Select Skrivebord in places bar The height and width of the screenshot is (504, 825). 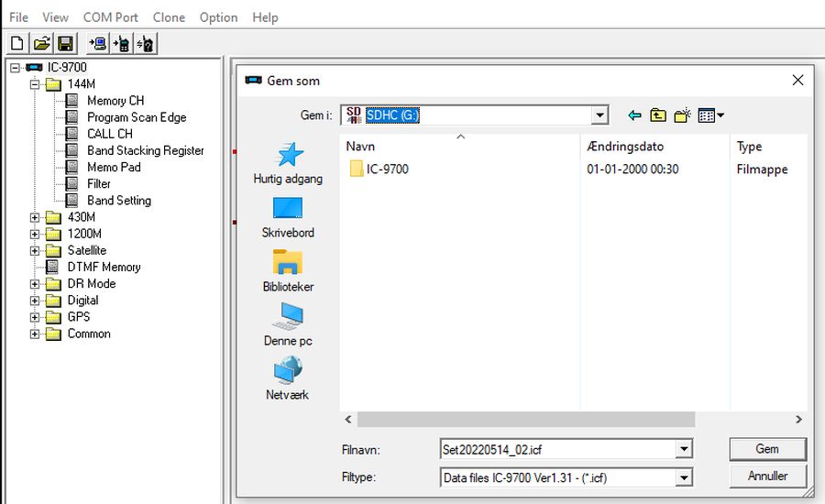288,218
